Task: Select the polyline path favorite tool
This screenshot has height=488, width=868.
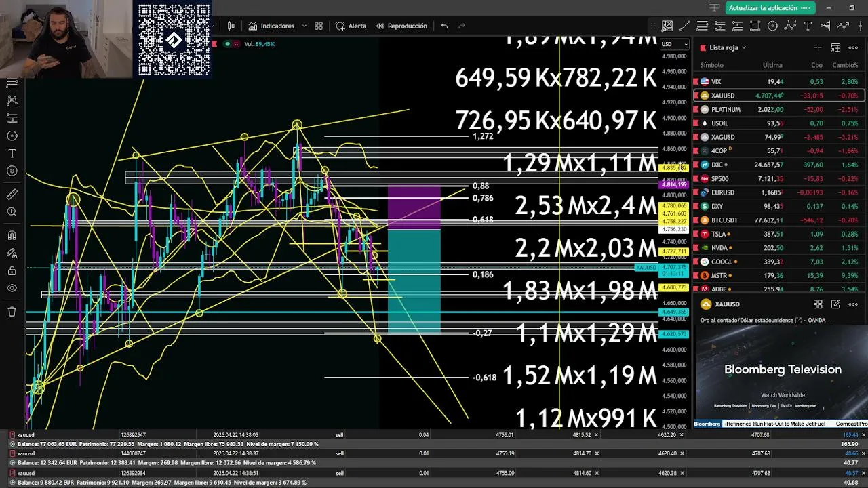Action: [x=843, y=26]
